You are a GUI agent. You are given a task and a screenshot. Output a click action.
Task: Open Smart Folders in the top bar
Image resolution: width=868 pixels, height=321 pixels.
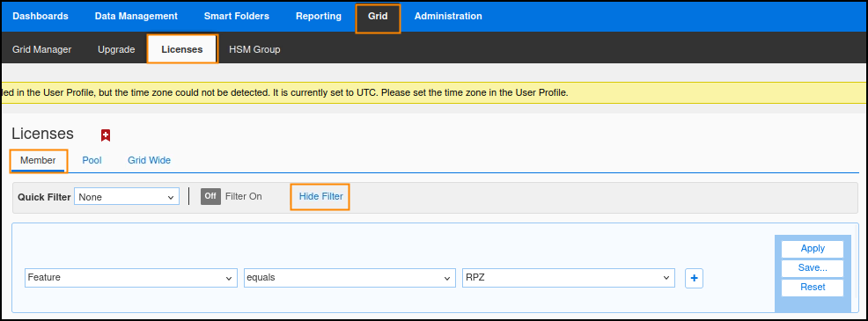pyautogui.click(x=237, y=16)
